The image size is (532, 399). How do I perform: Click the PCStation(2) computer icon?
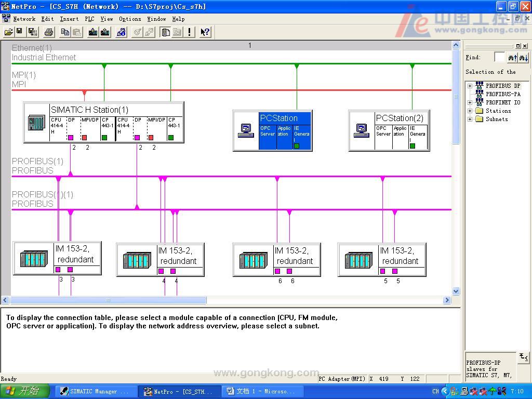[362, 130]
